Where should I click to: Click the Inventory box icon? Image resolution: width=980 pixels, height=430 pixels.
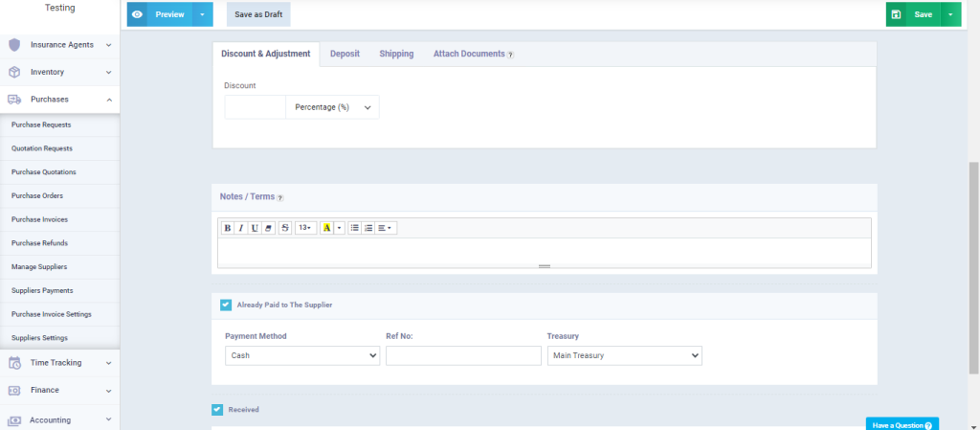pos(14,73)
